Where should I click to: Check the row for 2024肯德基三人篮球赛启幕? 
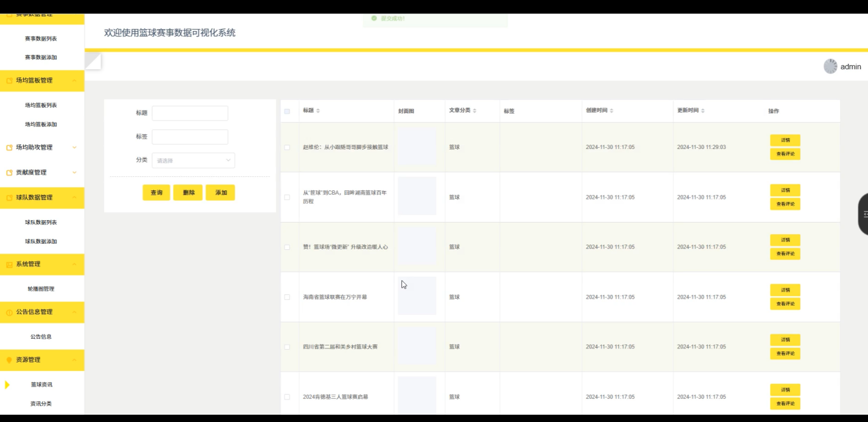287,396
